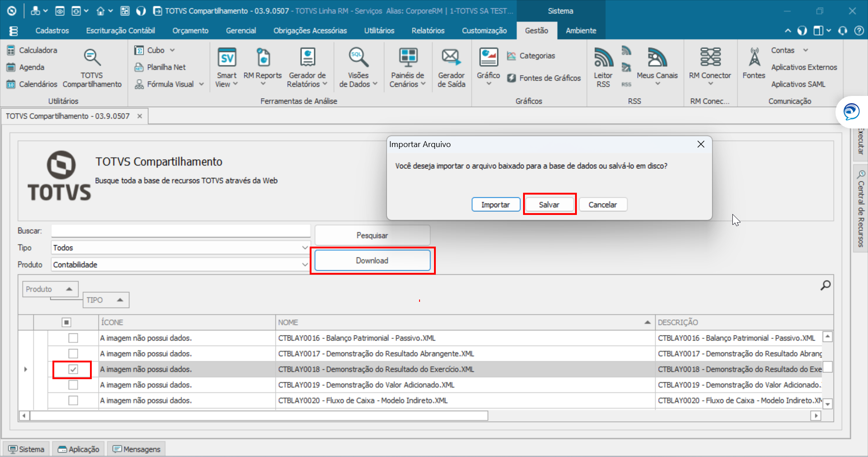Open Leitor RSS
This screenshot has height=457, width=868.
[603, 68]
